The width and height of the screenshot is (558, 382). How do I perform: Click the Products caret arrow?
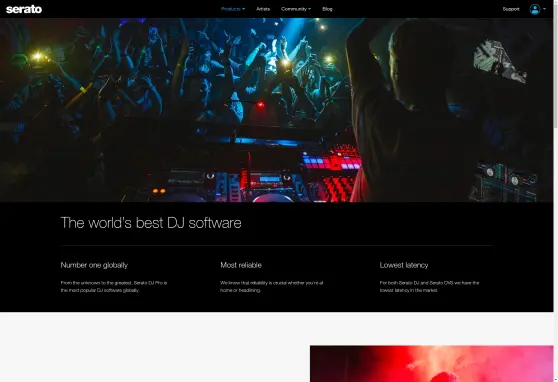point(243,9)
